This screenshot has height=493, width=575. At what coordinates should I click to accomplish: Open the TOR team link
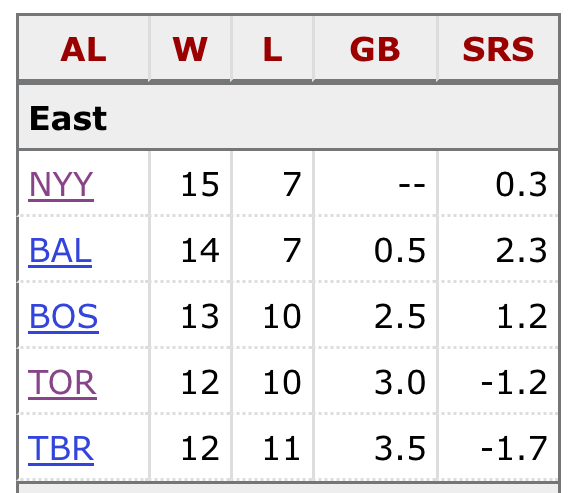(x=62, y=383)
